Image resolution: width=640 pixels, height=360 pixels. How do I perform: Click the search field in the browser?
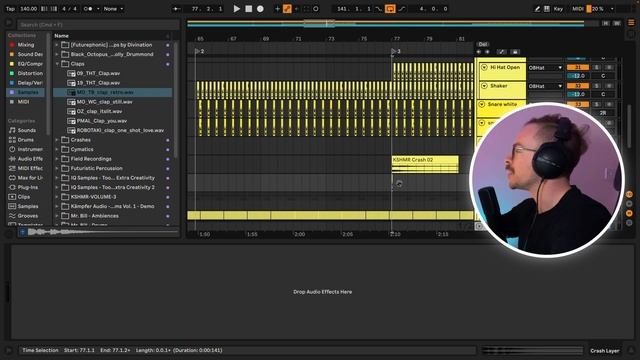[x=98, y=25]
